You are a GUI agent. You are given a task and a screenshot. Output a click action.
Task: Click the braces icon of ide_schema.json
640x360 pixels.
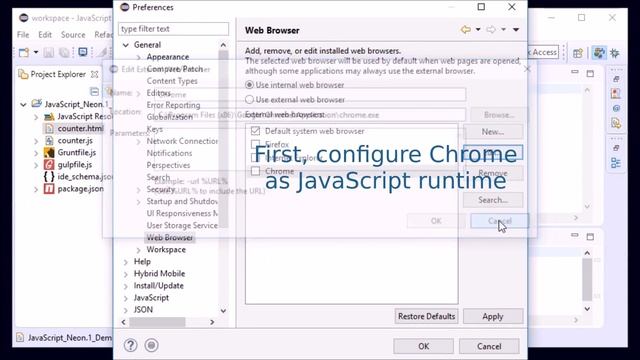click(49, 177)
